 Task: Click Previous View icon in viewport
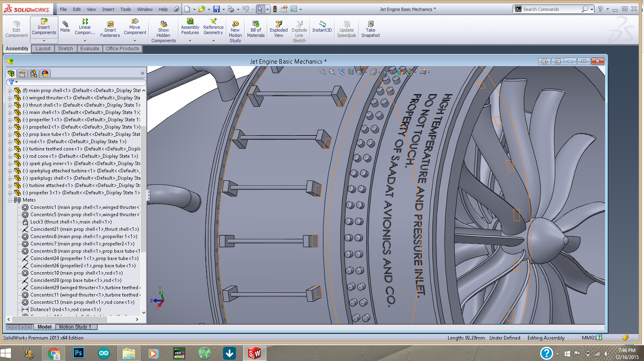tap(341, 71)
